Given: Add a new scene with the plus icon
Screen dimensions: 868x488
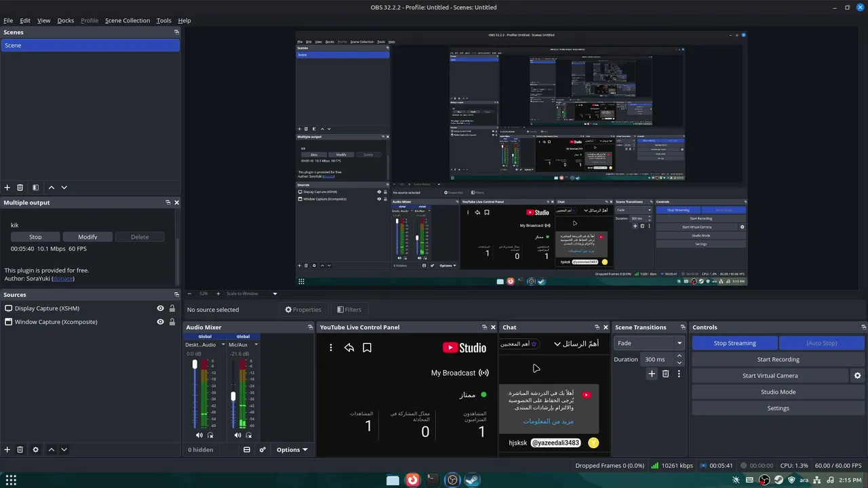Looking at the screenshot, I should (7, 188).
